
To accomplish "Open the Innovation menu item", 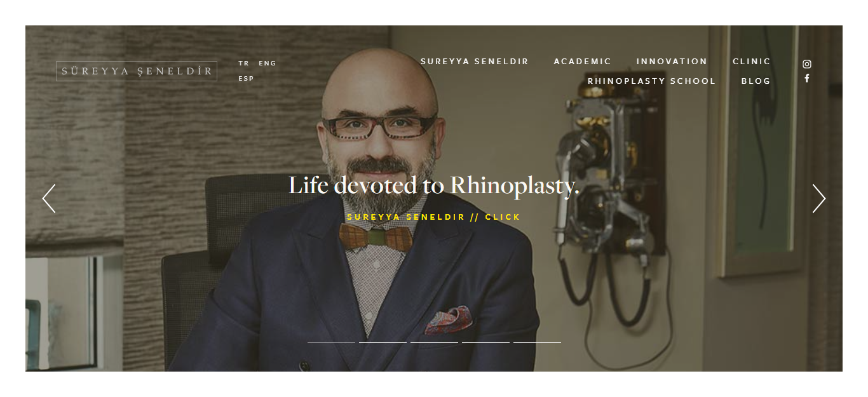I will (x=672, y=62).
